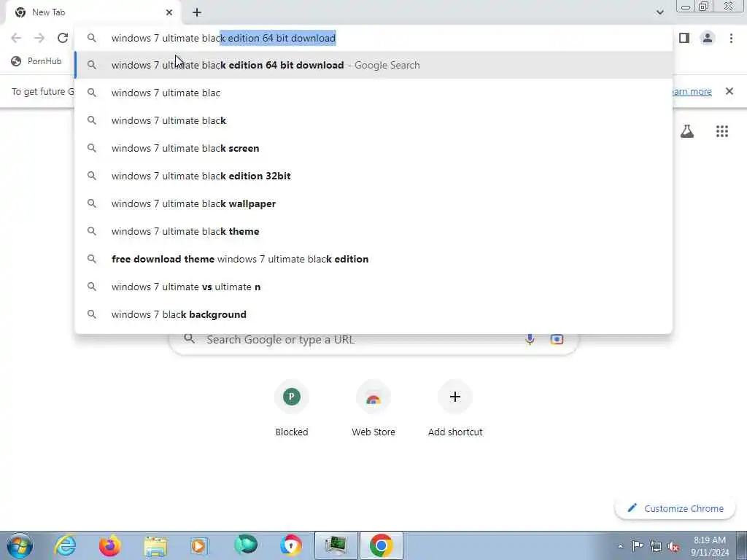Toggle the side panel icon

[x=684, y=38]
